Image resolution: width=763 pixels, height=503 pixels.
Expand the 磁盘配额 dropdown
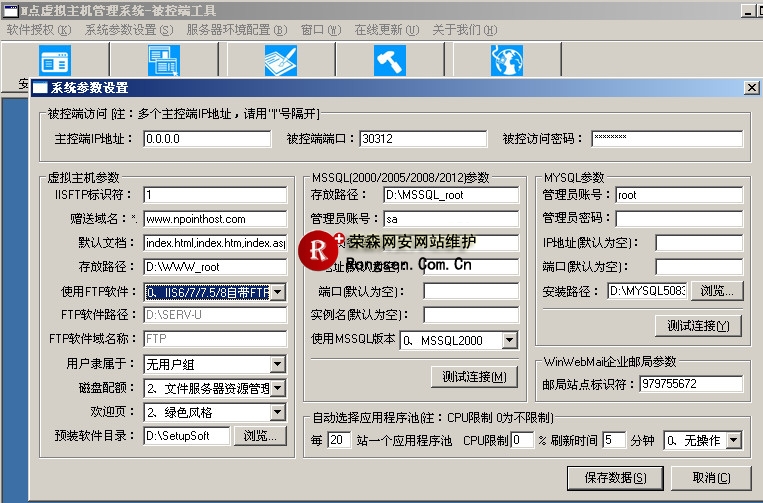pyautogui.click(x=278, y=388)
